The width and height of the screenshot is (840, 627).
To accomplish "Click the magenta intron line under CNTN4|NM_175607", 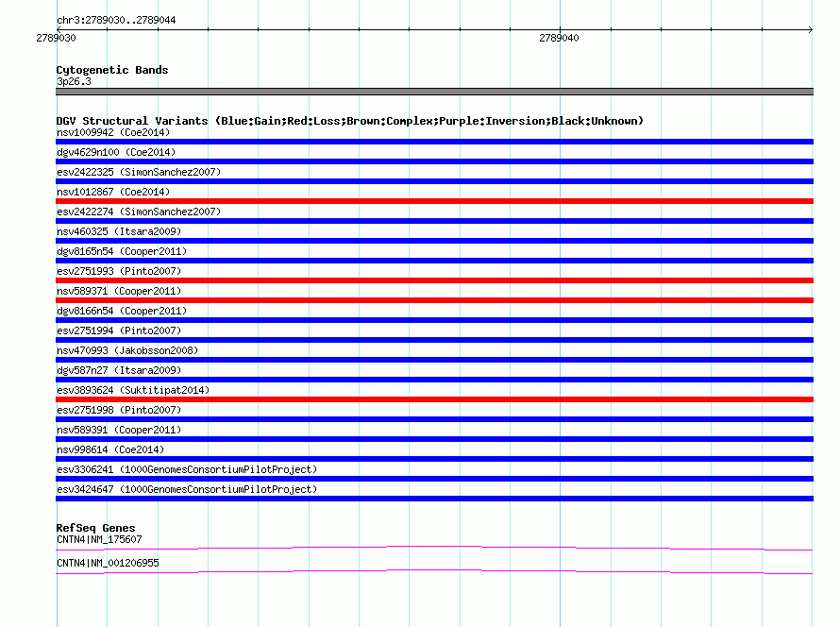I will (x=434, y=548).
